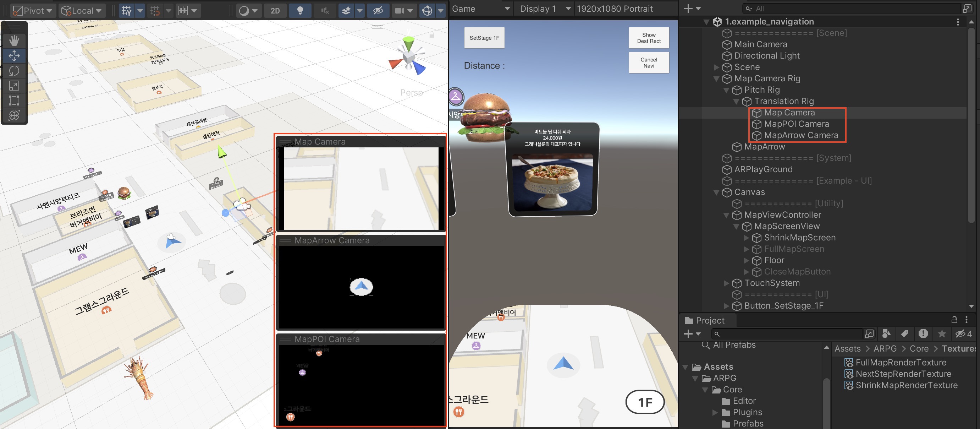Toggle the Project panel lock
Viewport: 980px width, 429px height.
(954, 320)
